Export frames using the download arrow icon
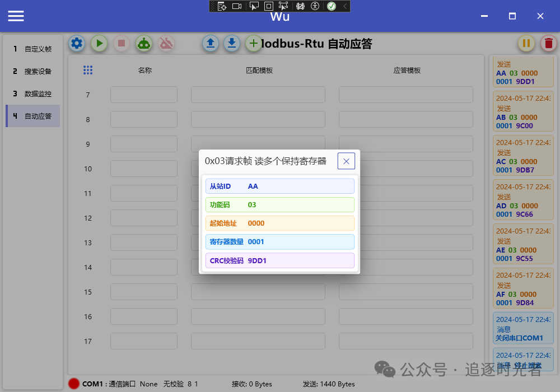Viewport: 560px width, 392px height. [232, 43]
